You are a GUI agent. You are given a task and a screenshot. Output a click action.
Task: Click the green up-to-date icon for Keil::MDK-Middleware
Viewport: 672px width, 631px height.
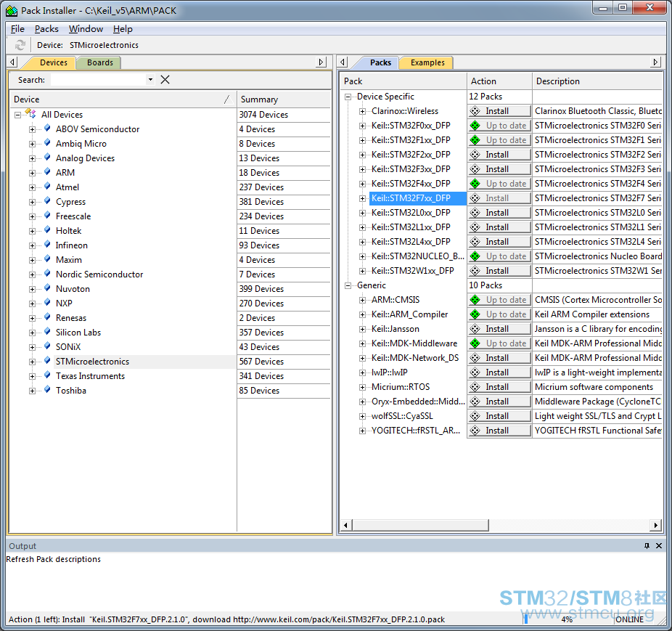[475, 343]
